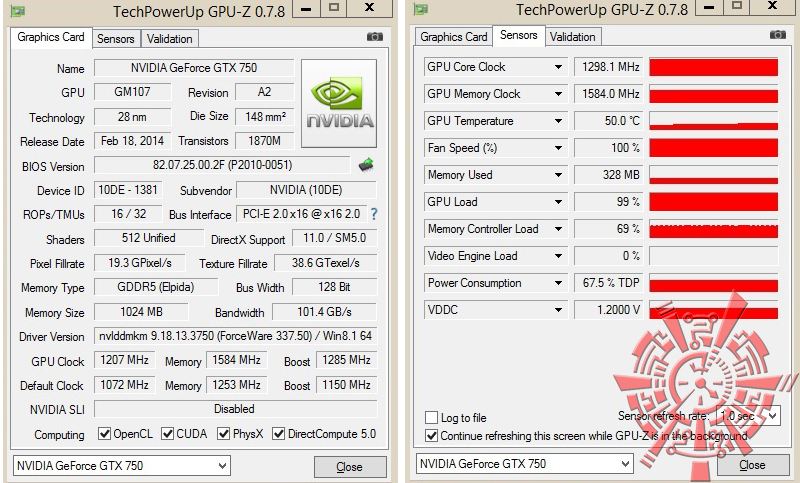Click the GPU-Z app icon in right title bar

(x=421, y=9)
